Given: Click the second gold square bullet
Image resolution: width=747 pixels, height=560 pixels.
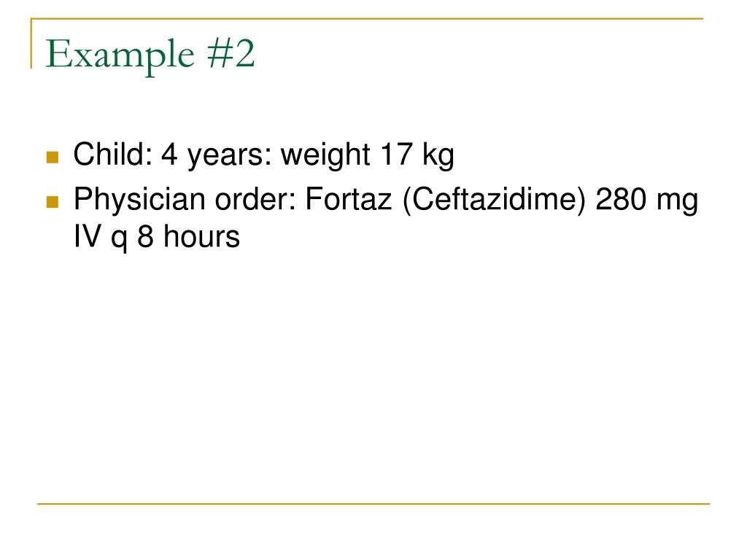Looking at the screenshot, I should [x=53, y=202].
